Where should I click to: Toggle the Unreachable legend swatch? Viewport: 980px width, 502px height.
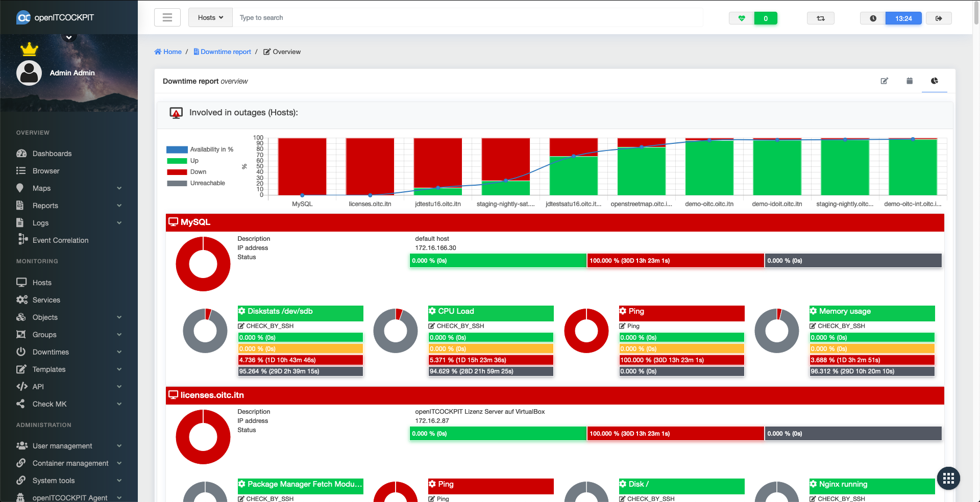[177, 183]
